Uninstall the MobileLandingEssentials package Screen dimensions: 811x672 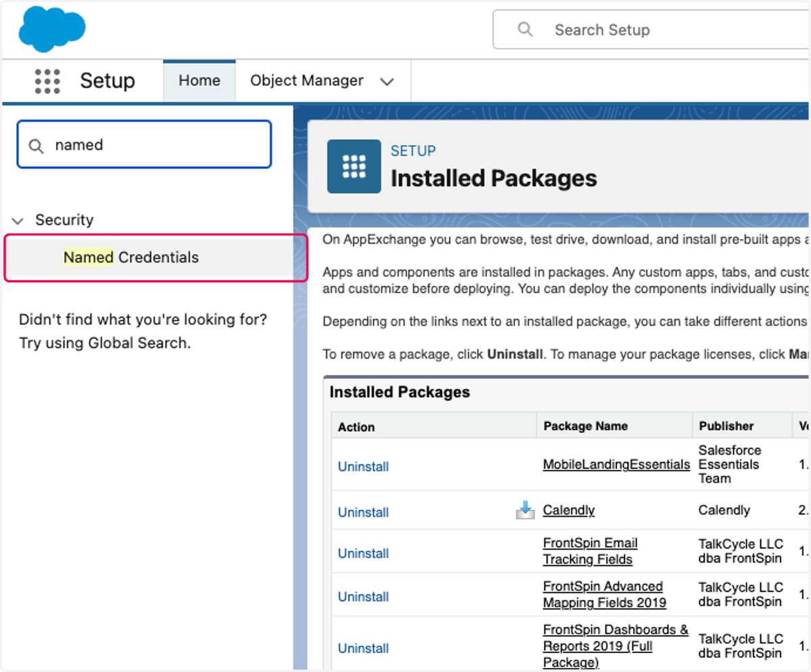tap(363, 467)
